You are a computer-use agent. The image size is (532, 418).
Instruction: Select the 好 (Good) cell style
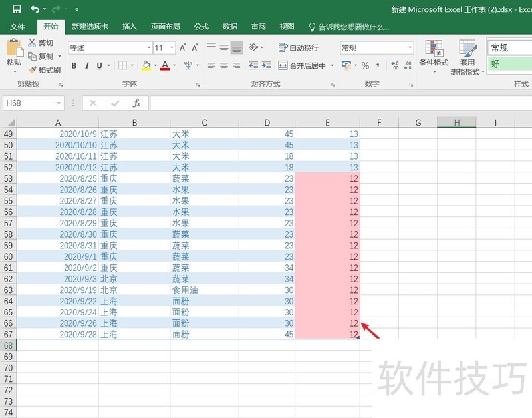[509, 64]
